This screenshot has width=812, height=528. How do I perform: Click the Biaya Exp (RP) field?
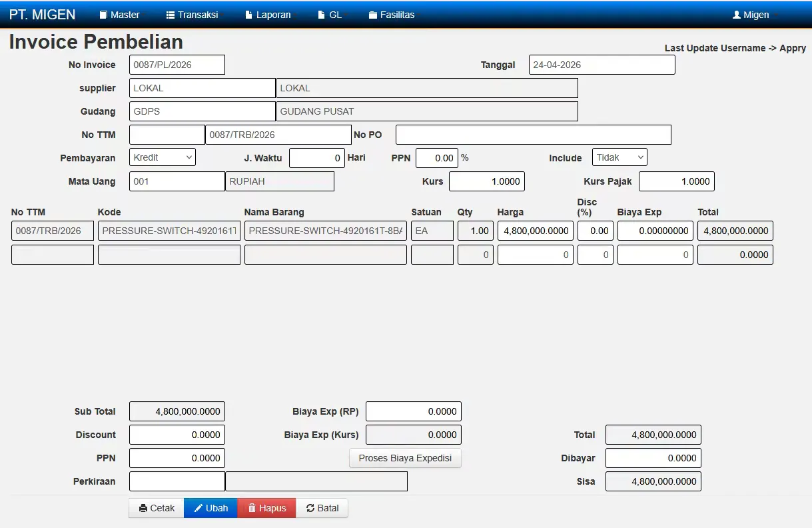coord(414,411)
